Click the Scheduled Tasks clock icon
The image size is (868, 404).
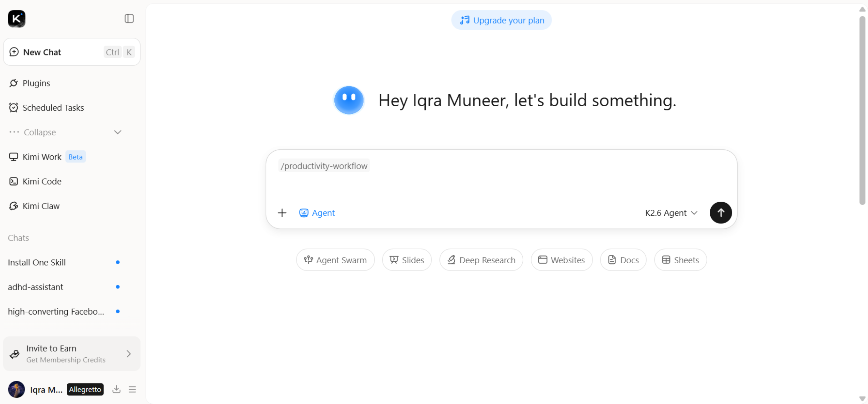(13, 108)
